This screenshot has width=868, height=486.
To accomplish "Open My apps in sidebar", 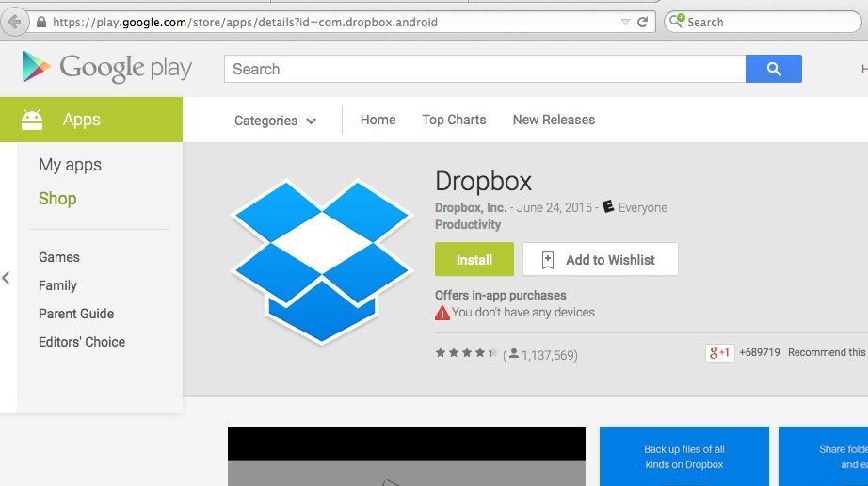I will pyautogui.click(x=71, y=165).
